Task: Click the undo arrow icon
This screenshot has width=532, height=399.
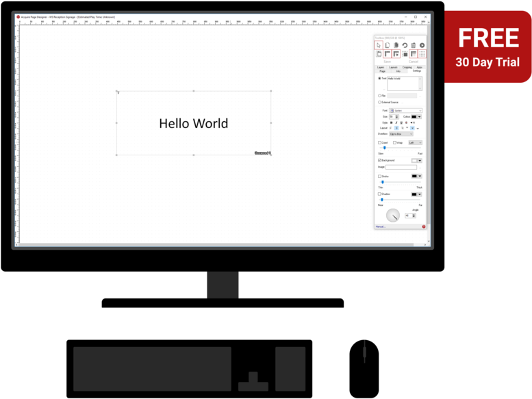Action: tap(405, 45)
